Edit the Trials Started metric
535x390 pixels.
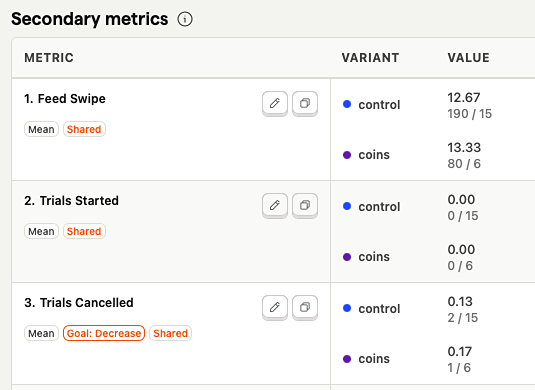point(275,205)
